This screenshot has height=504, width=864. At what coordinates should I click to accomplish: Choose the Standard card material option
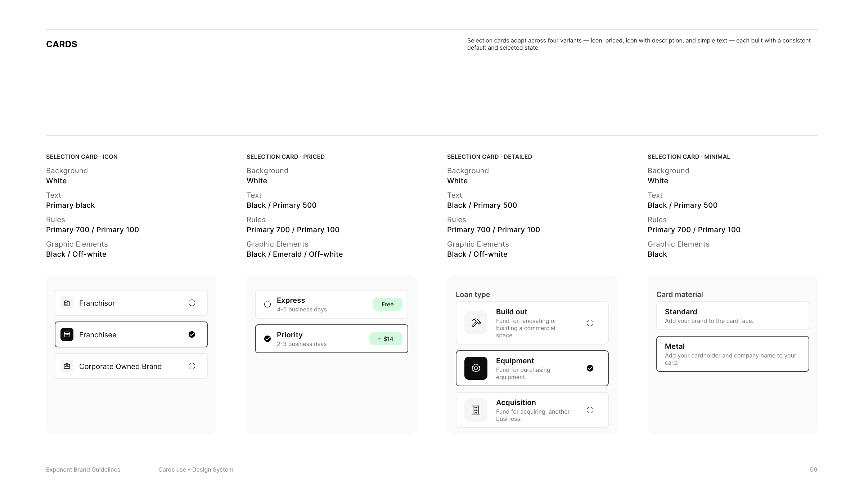click(733, 316)
